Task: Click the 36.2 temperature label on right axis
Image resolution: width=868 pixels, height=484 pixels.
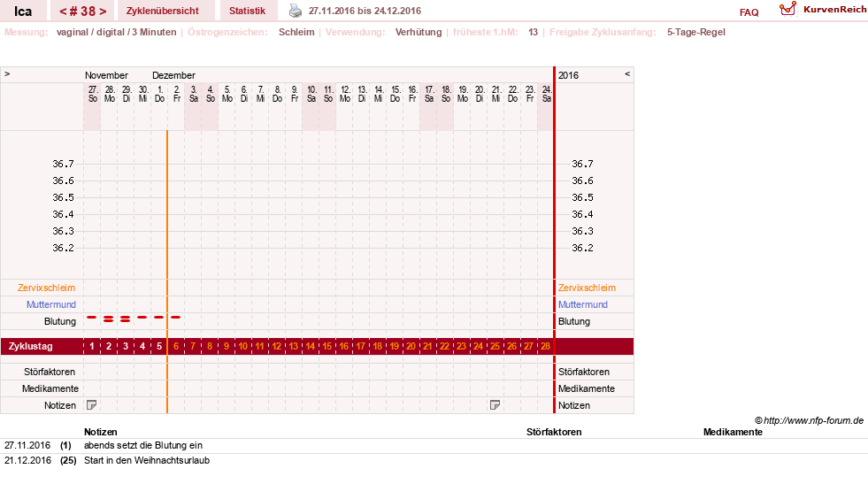Action: click(x=582, y=248)
